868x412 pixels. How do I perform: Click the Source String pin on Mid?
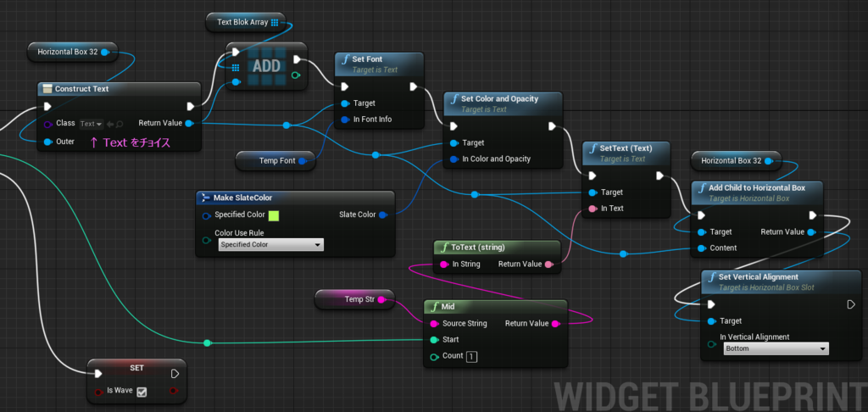pos(434,323)
